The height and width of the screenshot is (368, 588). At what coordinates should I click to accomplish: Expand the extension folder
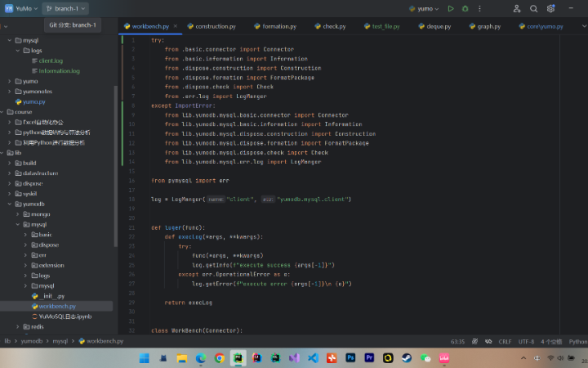pos(25,265)
